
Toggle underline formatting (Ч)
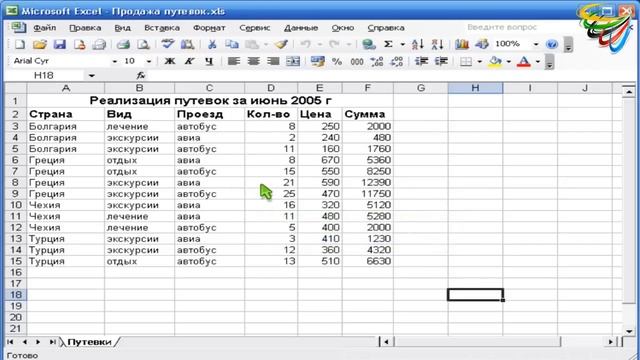(x=209, y=62)
